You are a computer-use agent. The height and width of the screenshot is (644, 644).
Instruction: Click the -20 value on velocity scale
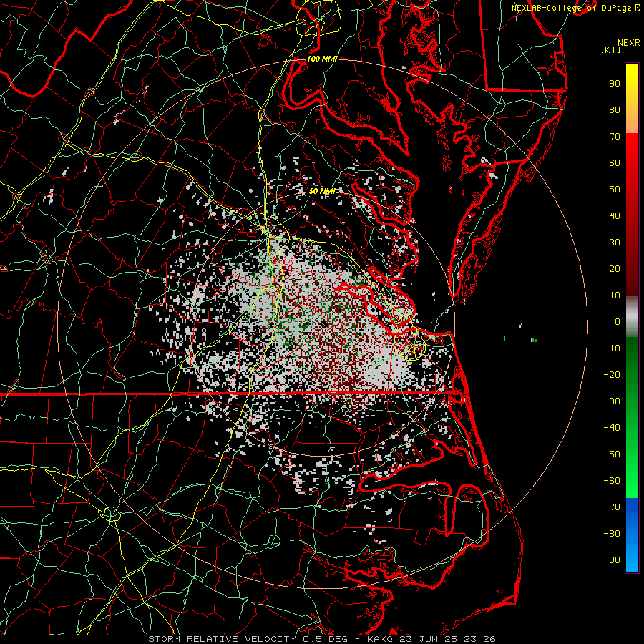pos(612,375)
